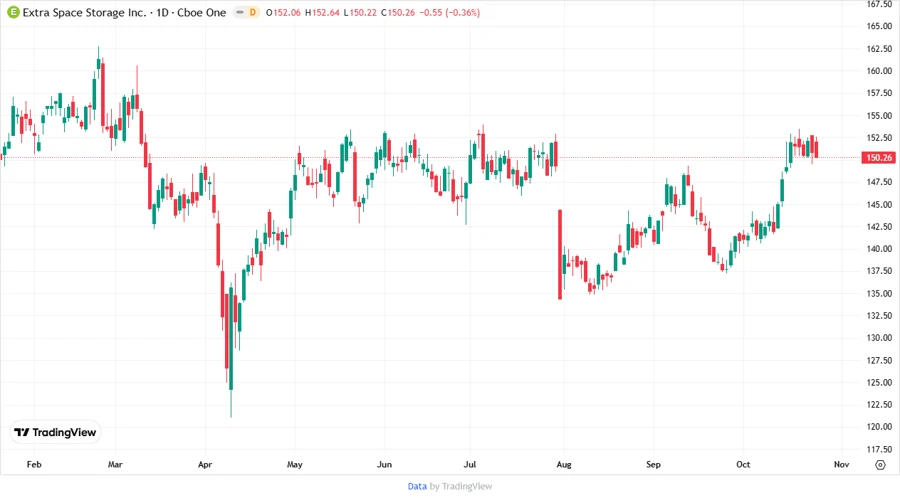Click the long red early-August gap-down candle
The image size is (900, 498).
(560, 254)
